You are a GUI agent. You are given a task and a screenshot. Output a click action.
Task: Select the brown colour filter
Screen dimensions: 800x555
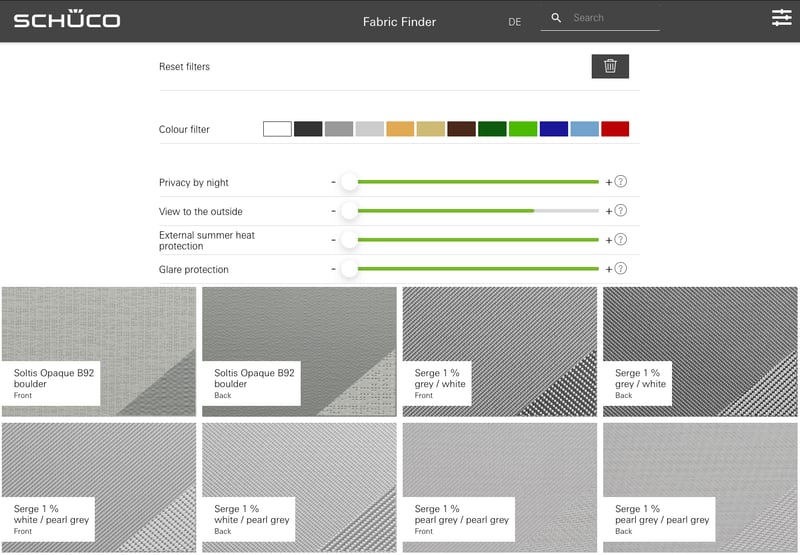click(x=462, y=129)
